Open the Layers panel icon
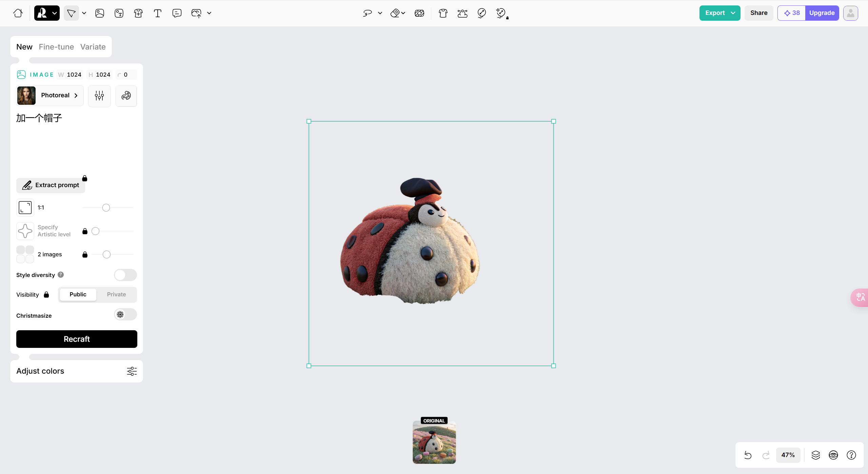This screenshot has width=868, height=474. click(815, 455)
